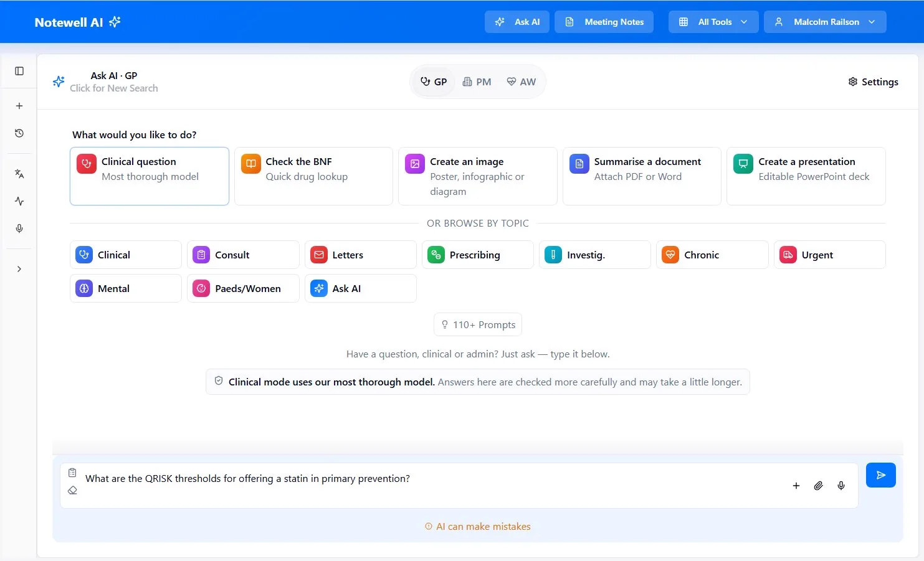
Task: Switch to the AW mode tab
Action: [522, 82]
